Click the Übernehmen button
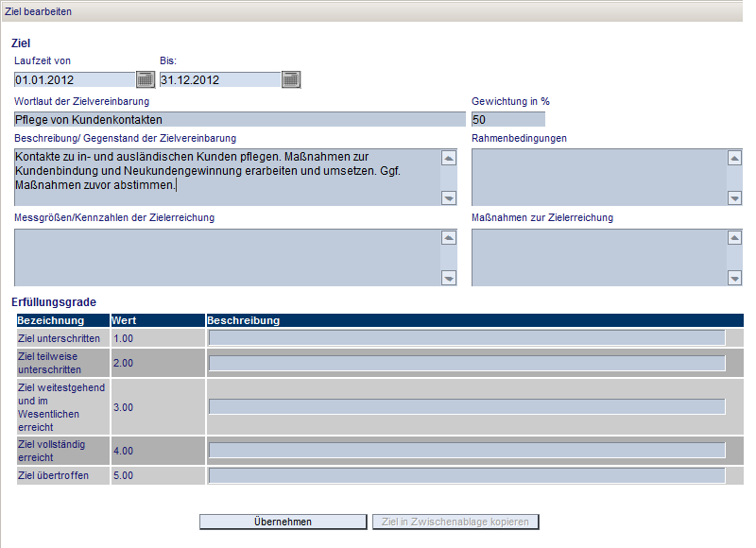 point(283,522)
